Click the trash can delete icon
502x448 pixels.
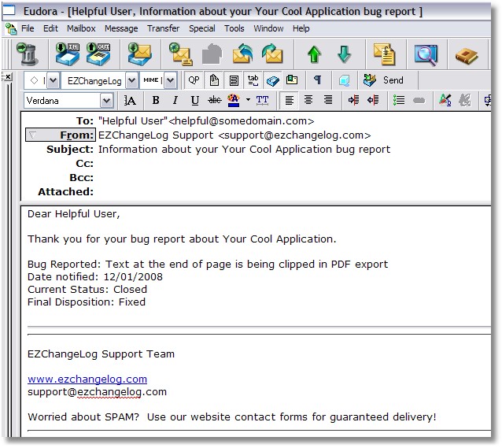pyautogui.click(x=28, y=54)
